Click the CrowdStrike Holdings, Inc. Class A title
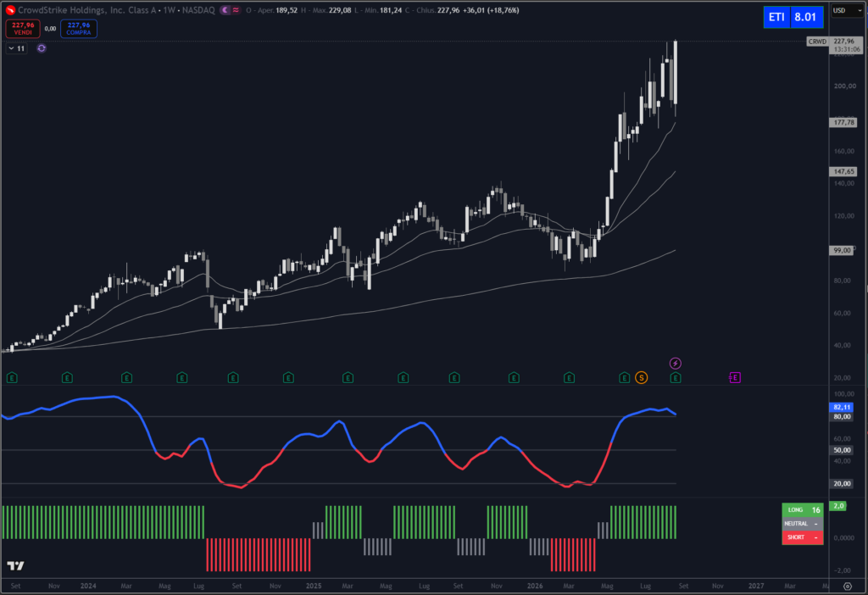The height and width of the screenshot is (595, 868). click(x=87, y=10)
